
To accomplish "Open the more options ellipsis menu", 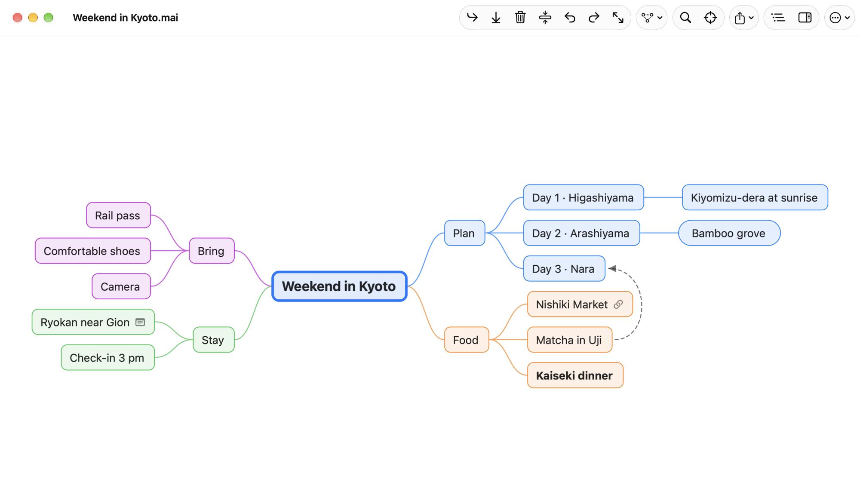I will [839, 18].
